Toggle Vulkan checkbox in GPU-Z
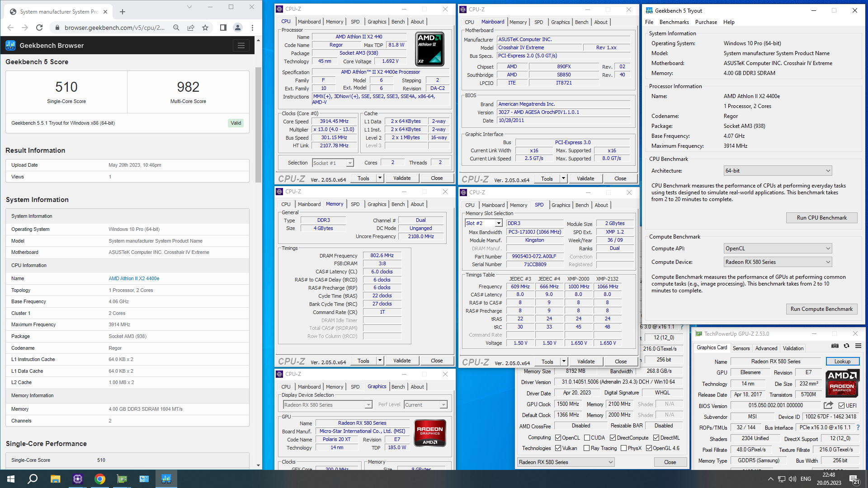Image resolution: width=868 pixels, height=488 pixels. 558,448
